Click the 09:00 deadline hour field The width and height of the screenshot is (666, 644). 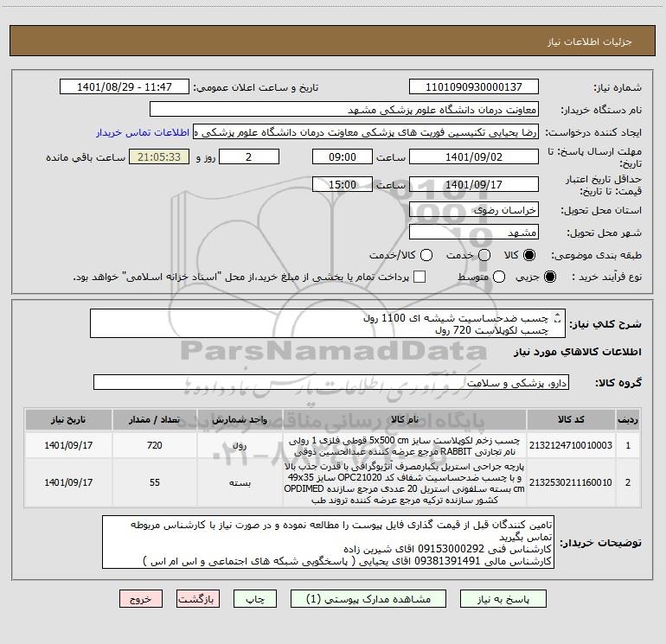[343, 156]
